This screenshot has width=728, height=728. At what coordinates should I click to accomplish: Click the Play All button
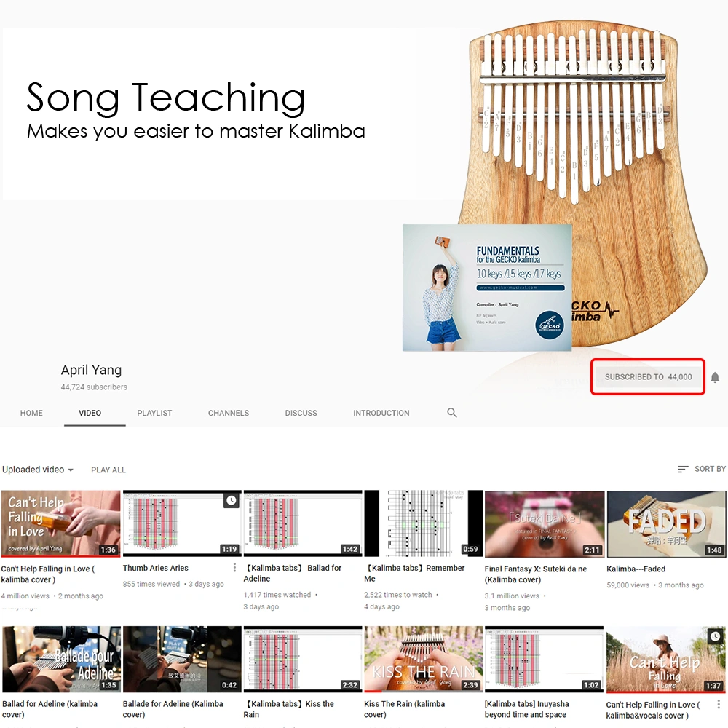[108, 470]
